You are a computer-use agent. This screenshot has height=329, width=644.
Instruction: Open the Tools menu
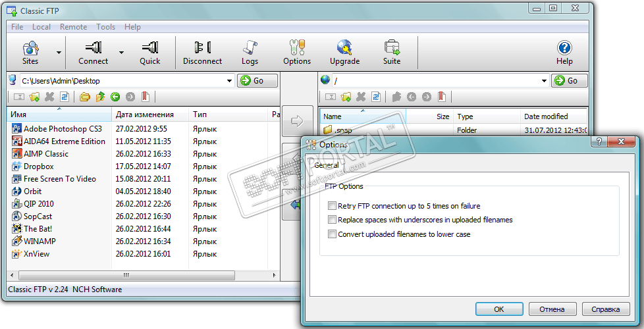(105, 27)
